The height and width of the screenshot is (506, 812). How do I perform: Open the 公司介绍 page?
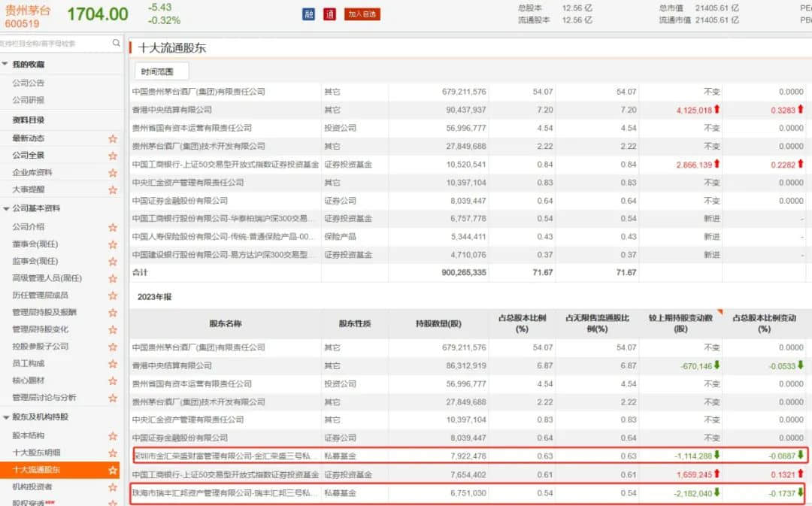tap(29, 227)
